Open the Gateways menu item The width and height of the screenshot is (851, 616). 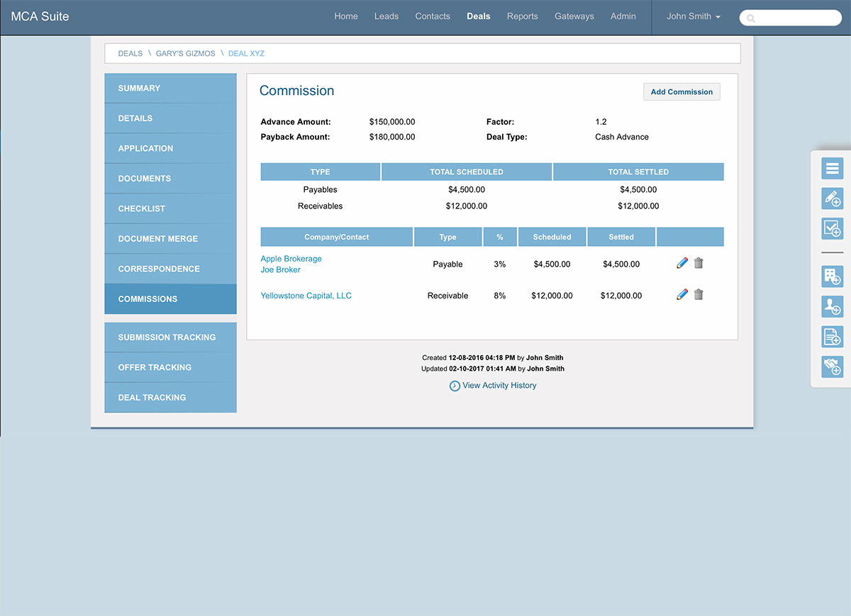tap(574, 16)
